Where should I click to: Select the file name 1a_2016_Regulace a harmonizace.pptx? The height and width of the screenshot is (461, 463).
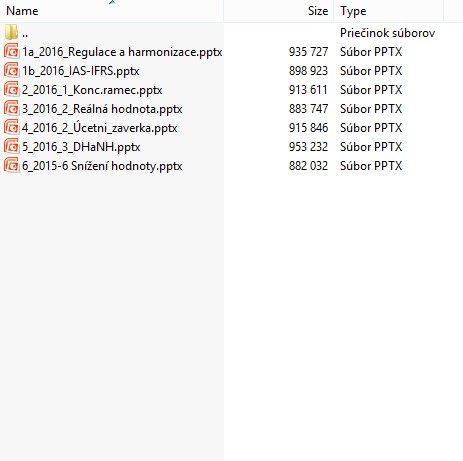[x=122, y=52]
